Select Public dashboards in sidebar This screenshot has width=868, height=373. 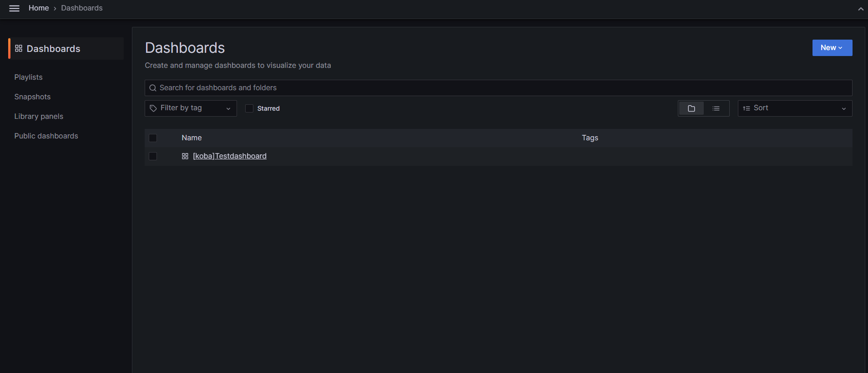(x=46, y=136)
